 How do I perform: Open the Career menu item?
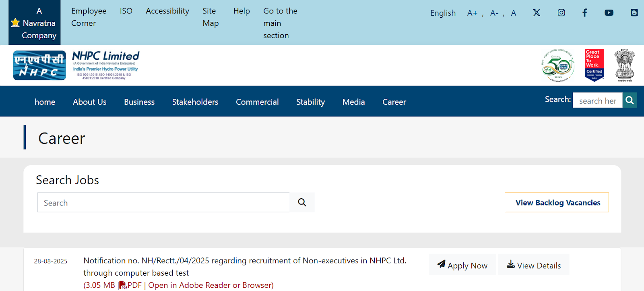[394, 102]
